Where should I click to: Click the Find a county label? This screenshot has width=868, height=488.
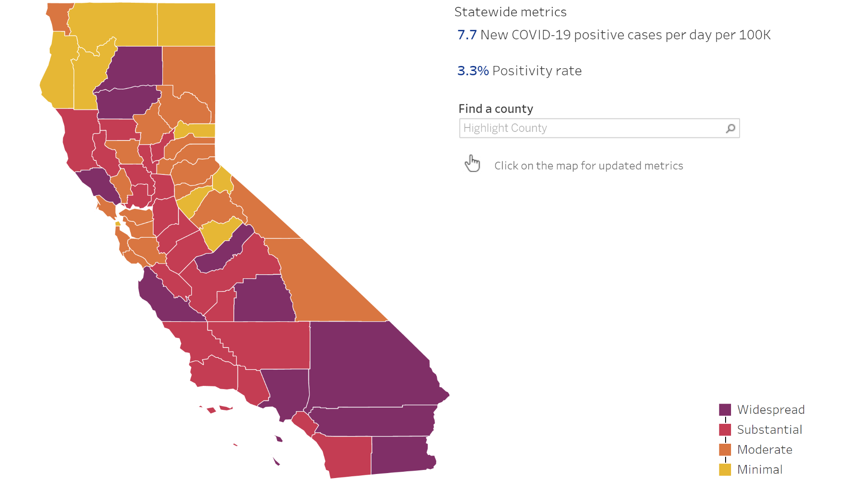coord(495,108)
